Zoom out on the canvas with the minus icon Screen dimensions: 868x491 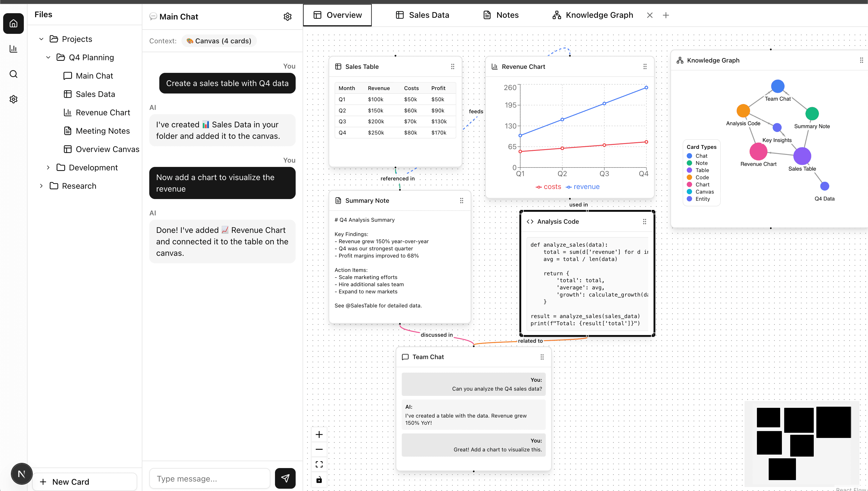319,449
